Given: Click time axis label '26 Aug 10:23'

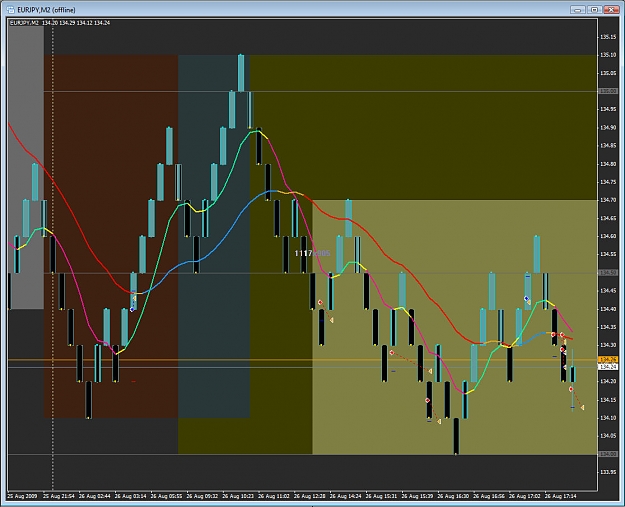Looking at the screenshot, I should coord(238,496).
